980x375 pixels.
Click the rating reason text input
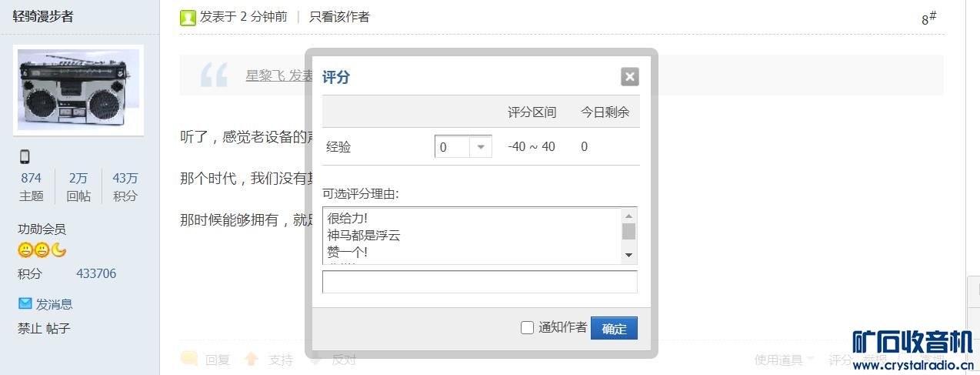point(479,282)
